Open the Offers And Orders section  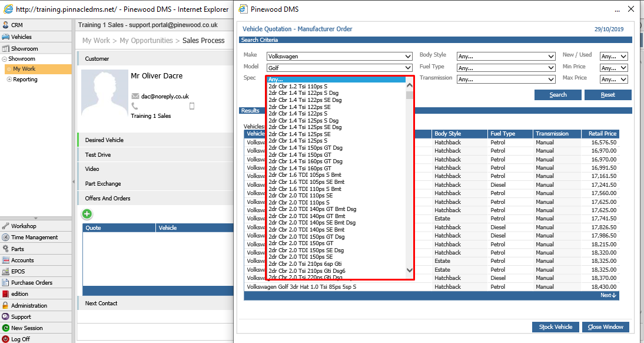click(155, 198)
